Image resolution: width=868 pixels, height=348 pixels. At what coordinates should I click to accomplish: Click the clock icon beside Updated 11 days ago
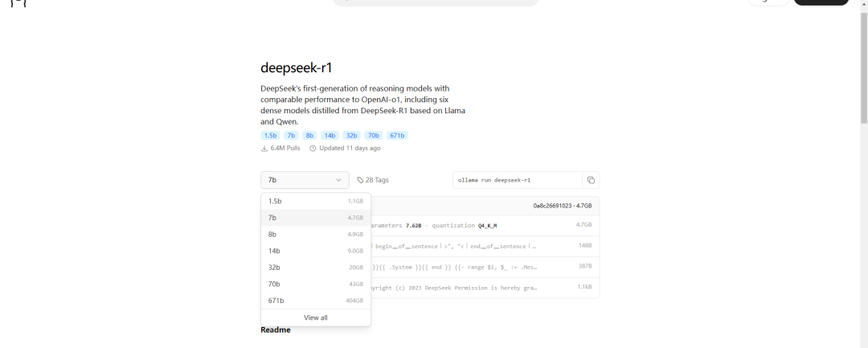[x=313, y=148]
